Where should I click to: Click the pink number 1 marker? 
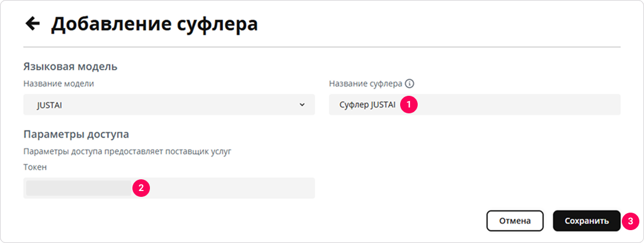coord(409,105)
